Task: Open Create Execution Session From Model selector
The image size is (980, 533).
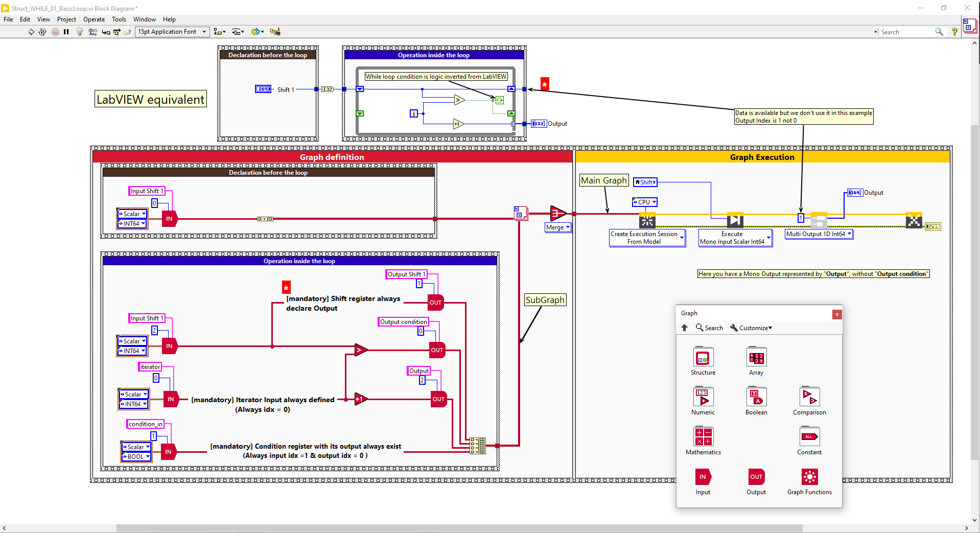Action: [647, 238]
